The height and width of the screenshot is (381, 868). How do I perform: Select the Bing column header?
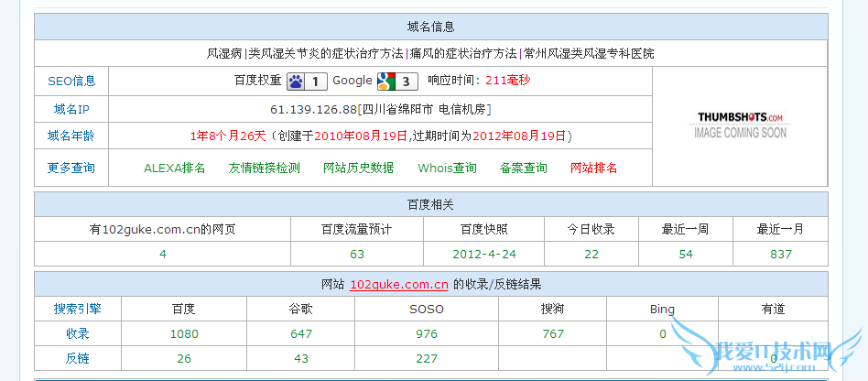tap(662, 309)
